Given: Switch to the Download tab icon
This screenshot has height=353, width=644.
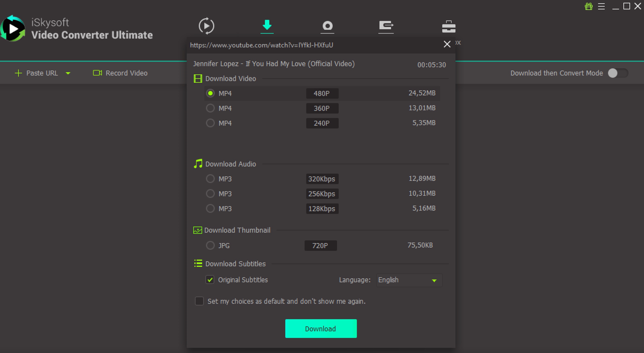Looking at the screenshot, I should pos(267,26).
